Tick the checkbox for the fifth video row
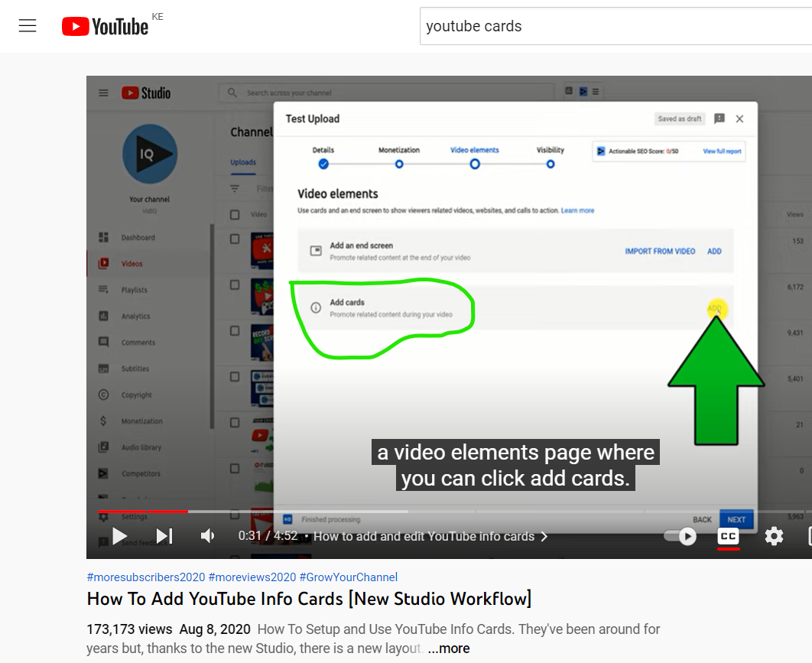 (235, 423)
